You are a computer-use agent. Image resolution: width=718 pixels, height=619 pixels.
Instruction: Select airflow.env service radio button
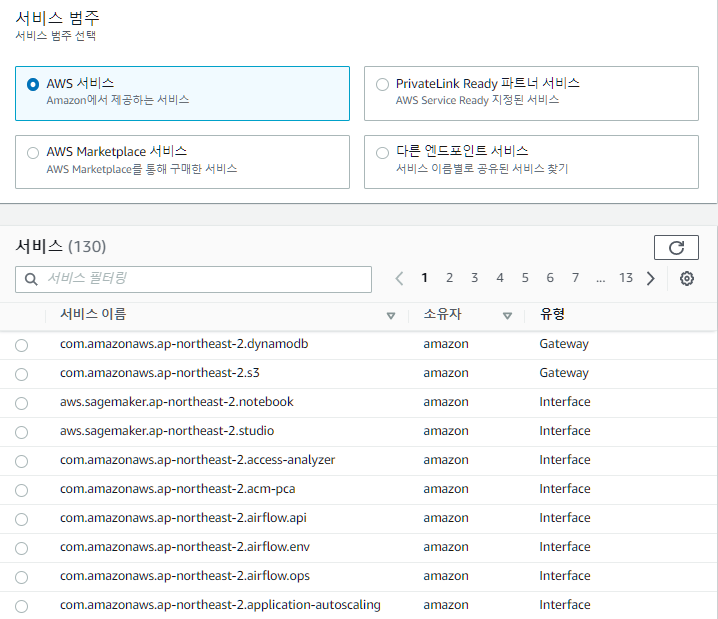click(x=22, y=548)
